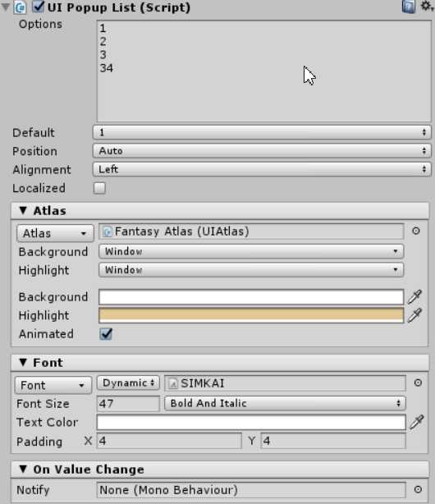Click the font asset icon beside SIMKAI
Screen dimensions: 435x504
point(173,383)
